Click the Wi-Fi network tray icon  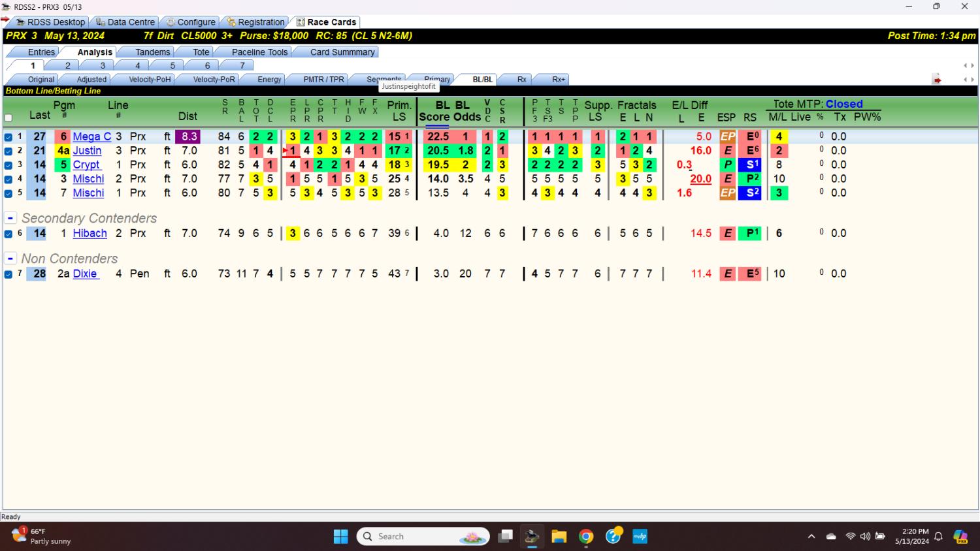[x=850, y=537]
